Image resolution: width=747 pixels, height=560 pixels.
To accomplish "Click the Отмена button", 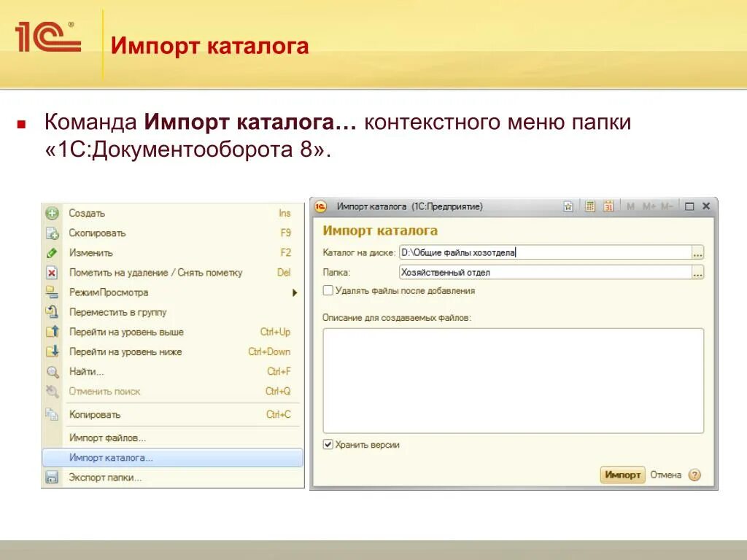I will (665, 475).
